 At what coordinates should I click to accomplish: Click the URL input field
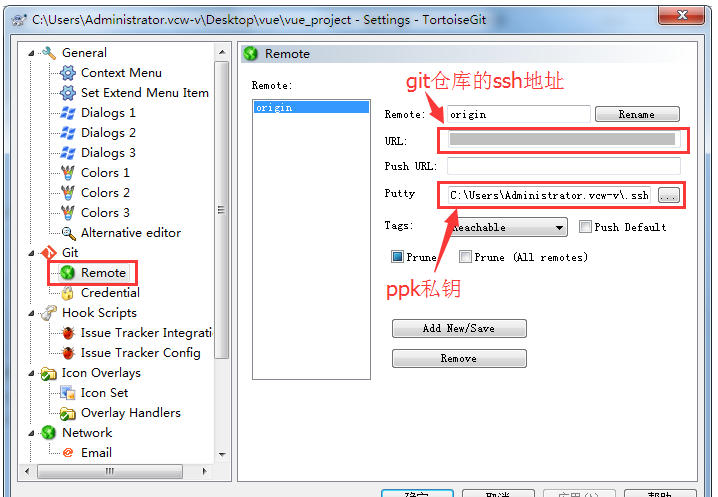point(564,140)
